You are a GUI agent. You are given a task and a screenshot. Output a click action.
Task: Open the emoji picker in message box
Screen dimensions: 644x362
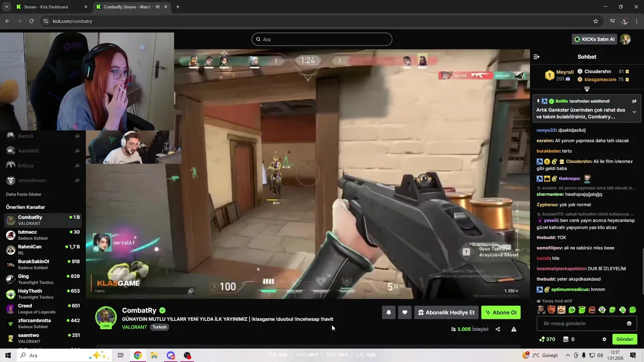pyautogui.click(x=629, y=323)
